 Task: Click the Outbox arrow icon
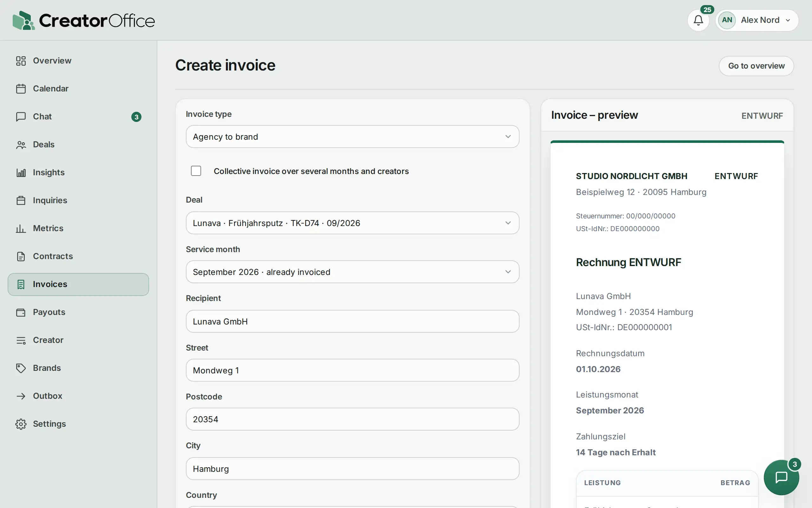[21, 396]
